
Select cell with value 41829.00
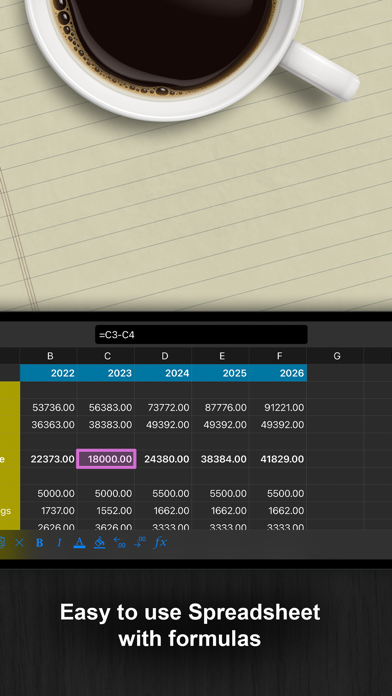(x=278, y=459)
